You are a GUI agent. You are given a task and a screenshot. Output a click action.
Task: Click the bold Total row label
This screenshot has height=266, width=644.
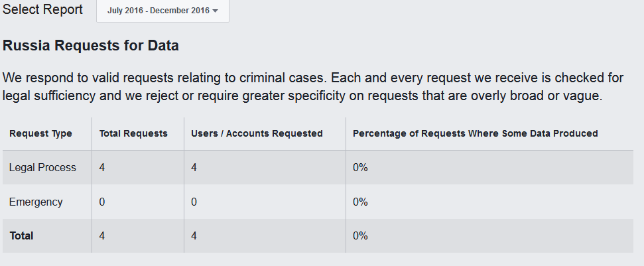click(21, 236)
